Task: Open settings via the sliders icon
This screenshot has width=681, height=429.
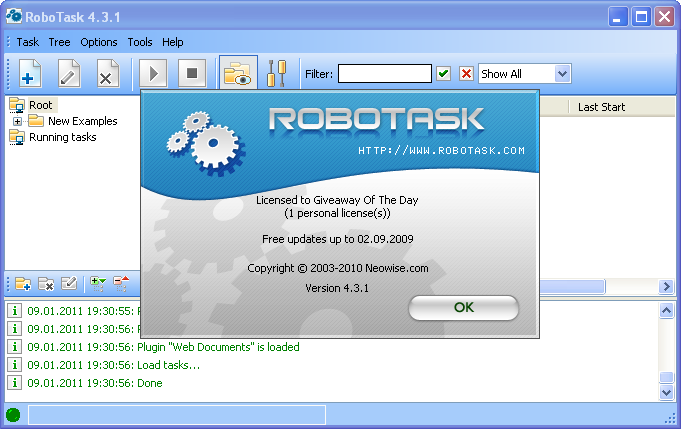Action: pos(277,73)
